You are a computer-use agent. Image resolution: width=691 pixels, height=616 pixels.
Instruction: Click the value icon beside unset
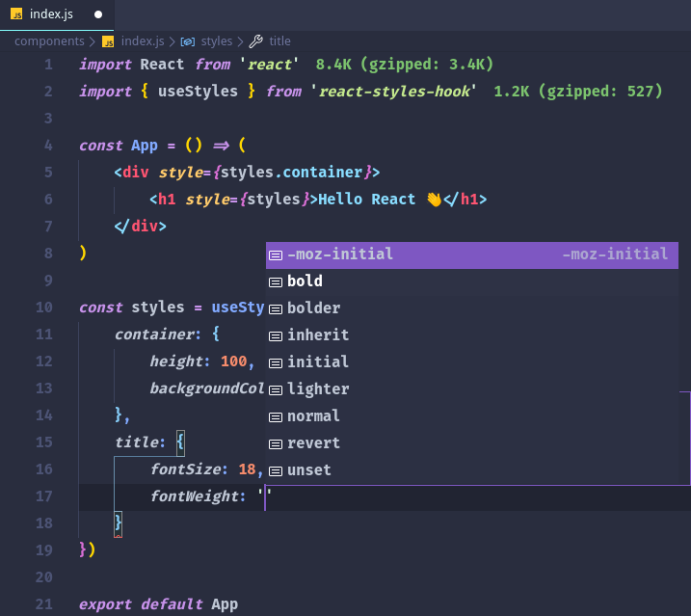click(276, 471)
